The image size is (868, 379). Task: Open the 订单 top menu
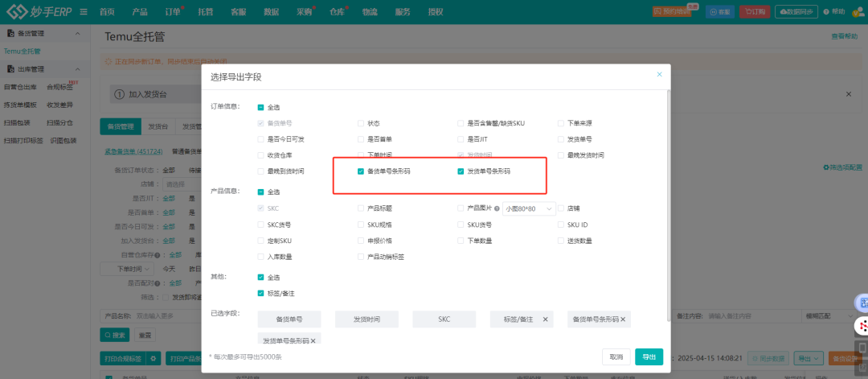173,11
